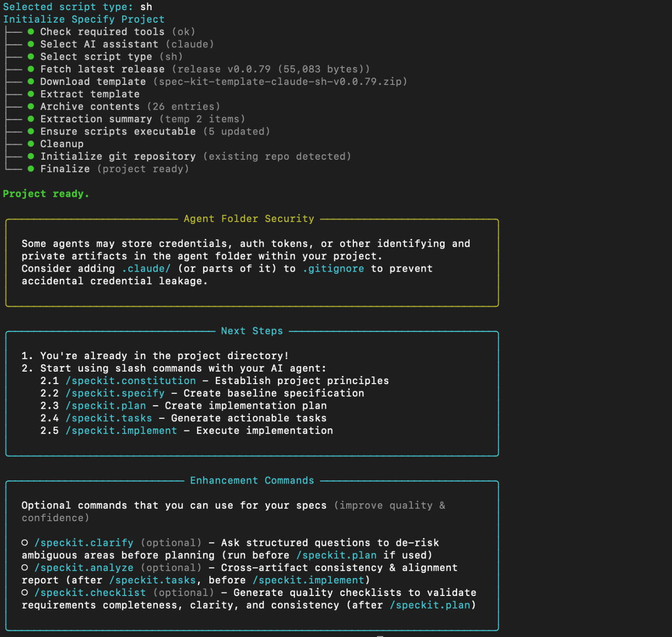Viewport: 672px width, 637px height.
Task: Toggle the circle beside /speckit.checklist
Action: click(25, 593)
